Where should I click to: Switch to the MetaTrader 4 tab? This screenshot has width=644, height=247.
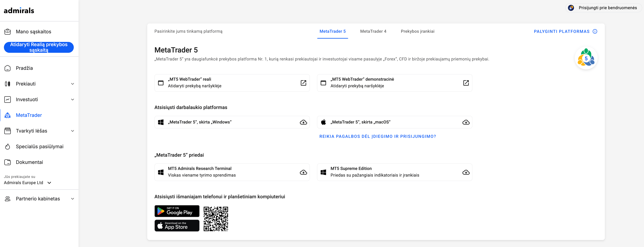click(x=373, y=31)
